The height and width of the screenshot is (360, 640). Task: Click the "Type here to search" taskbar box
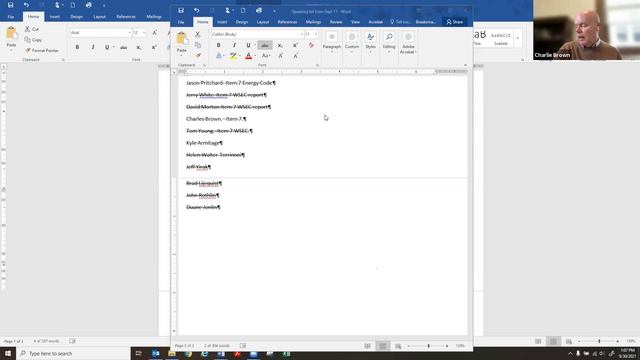73,353
